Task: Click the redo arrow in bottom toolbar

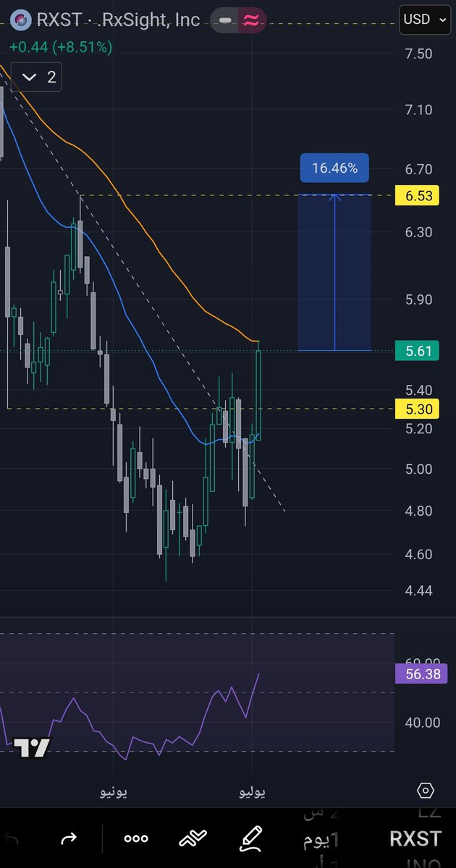Action: [69, 839]
